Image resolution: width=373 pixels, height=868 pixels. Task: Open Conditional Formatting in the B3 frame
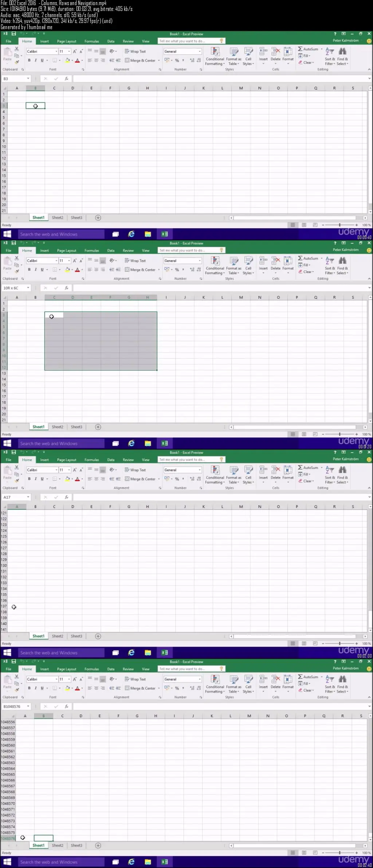pos(215,56)
